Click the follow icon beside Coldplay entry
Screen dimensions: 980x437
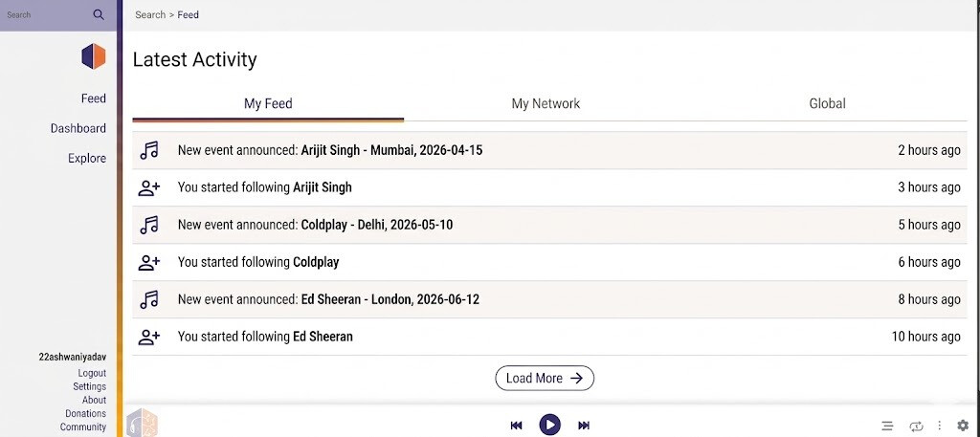pyautogui.click(x=148, y=262)
